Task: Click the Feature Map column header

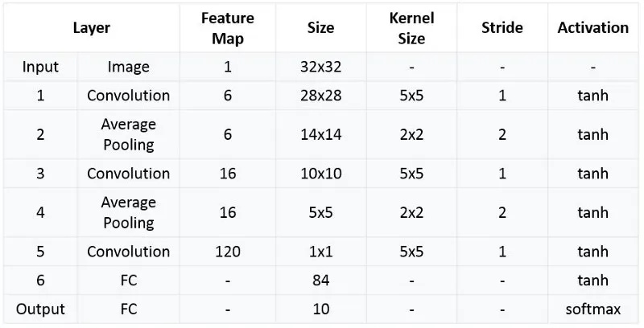Action: tap(228, 28)
